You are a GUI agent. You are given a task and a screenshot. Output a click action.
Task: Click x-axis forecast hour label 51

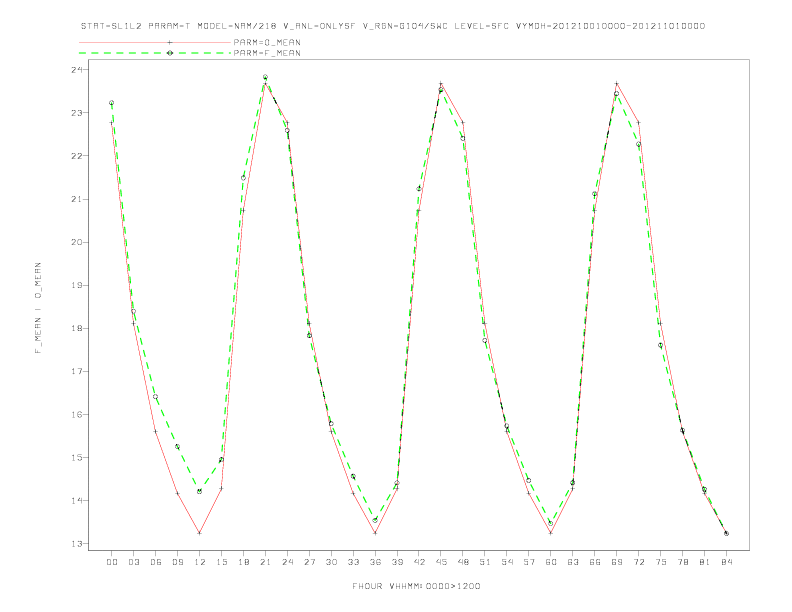point(485,562)
